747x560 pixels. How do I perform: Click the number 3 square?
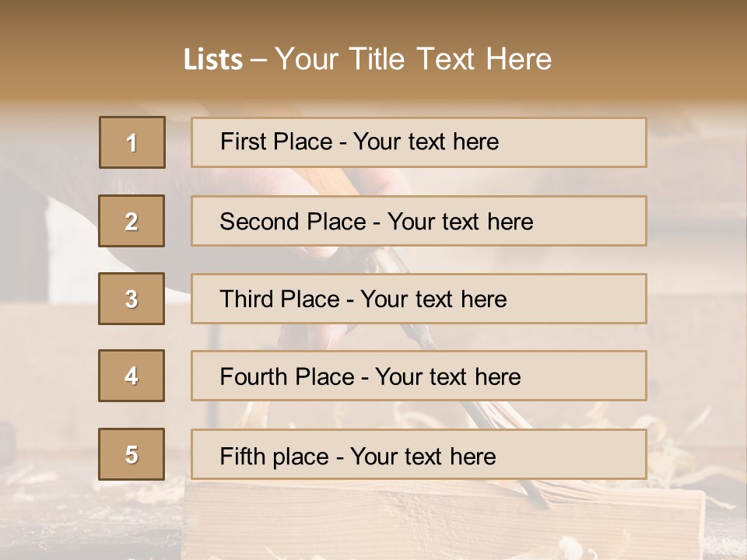(x=132, y=299)
